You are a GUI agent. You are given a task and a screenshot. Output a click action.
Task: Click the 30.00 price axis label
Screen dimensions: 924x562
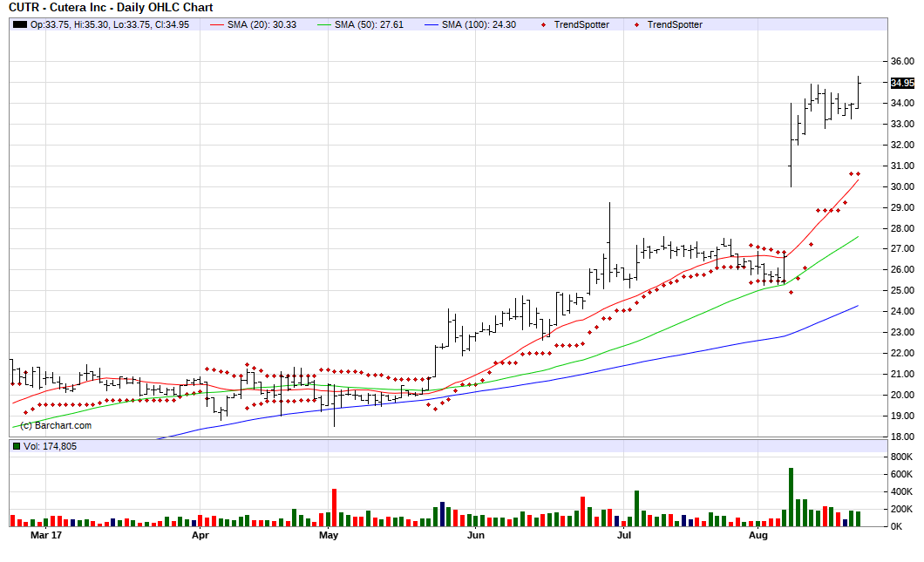click(902, 186)
